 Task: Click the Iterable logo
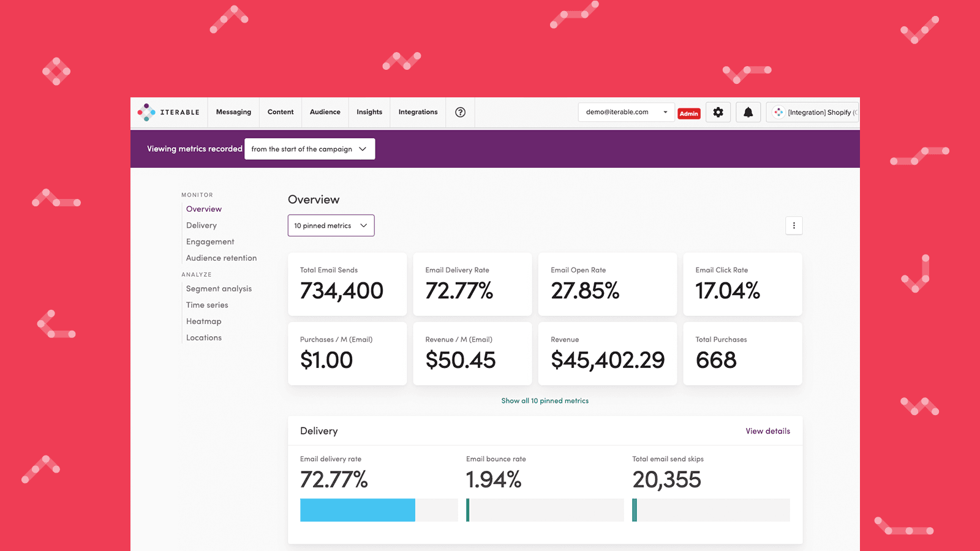(x=168, y=112)
